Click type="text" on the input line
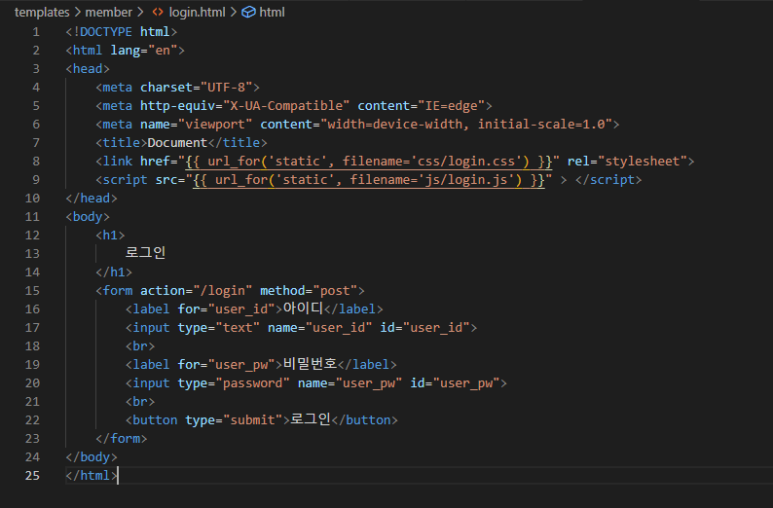This screenshot has height=508, width=773. [219, 328]
